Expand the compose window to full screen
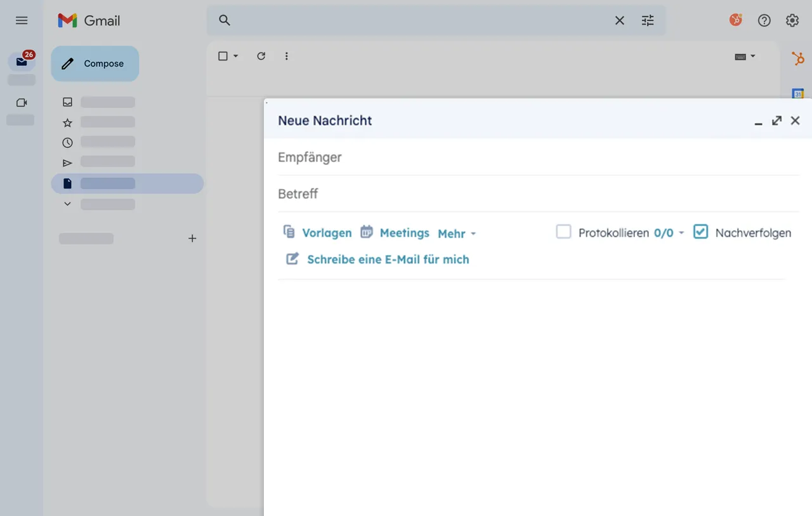Viewport: 812px width, 516px height. point(776,121)
